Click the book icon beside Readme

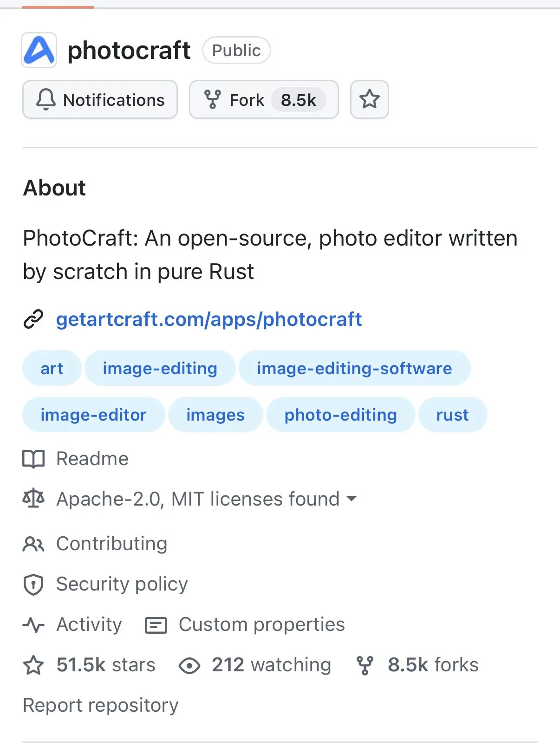pos(33,459)
